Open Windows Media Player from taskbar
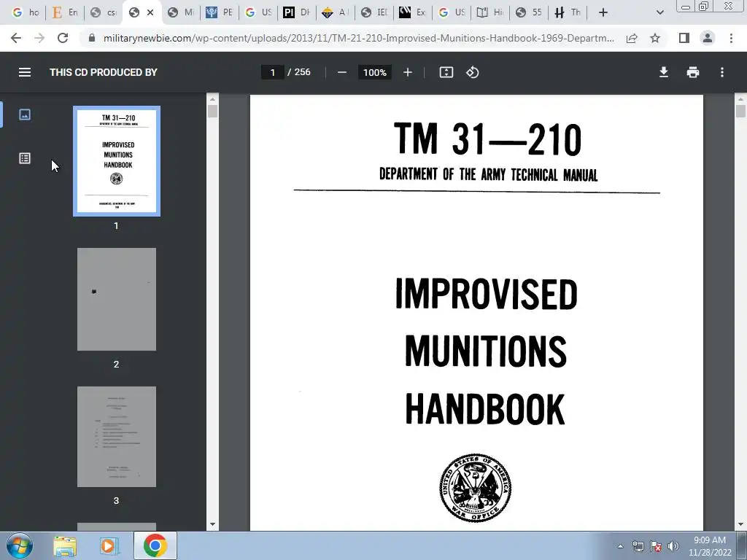Screen dimensions: 747x560 point(109,546)
